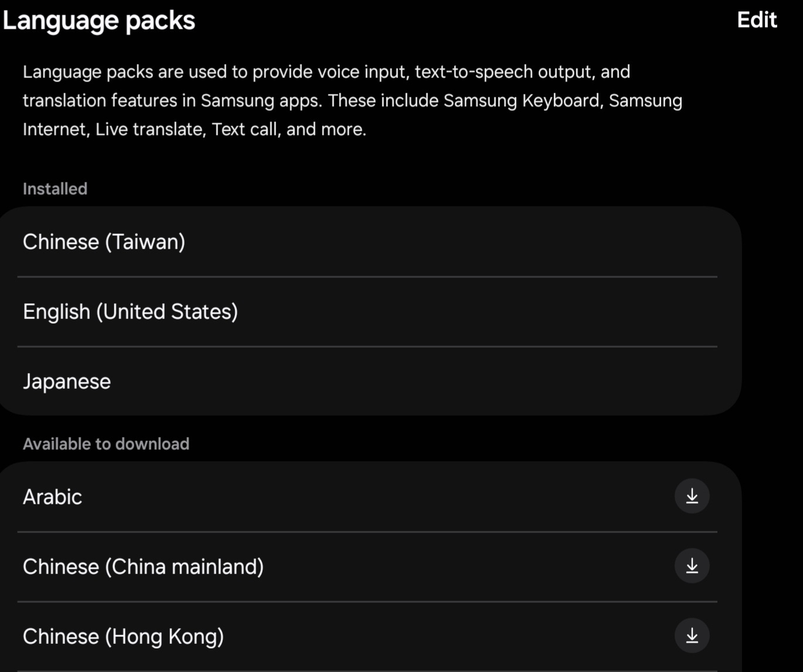
Task: Tap the Chinese (China mainland) label
Action: 143,567
